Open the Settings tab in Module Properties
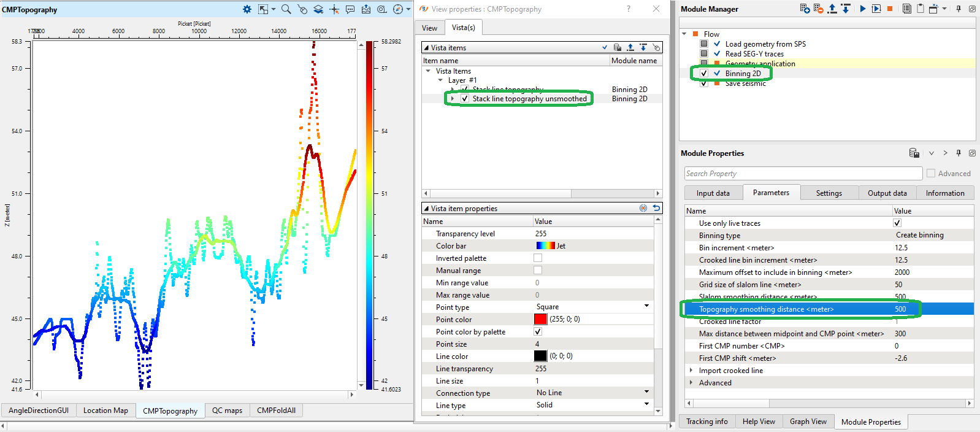 click(829, 193)
